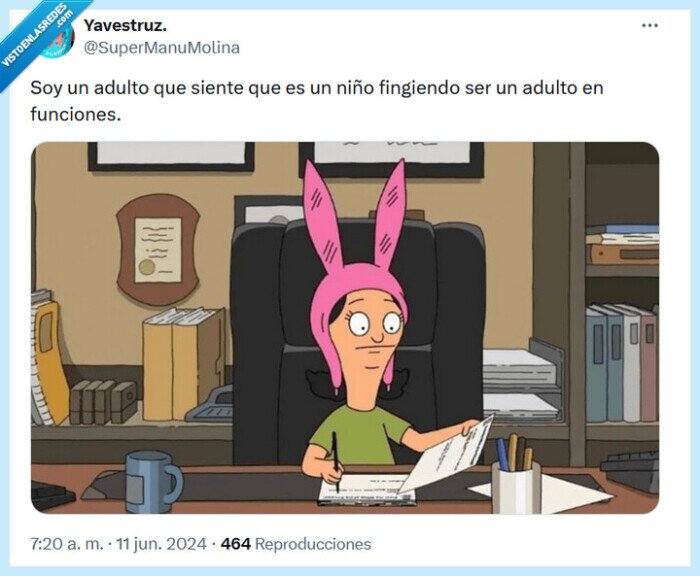The width and height of the screenshot is (700, 576).
Task: Click the Yavestruz profile avatar
Action: 58,40
